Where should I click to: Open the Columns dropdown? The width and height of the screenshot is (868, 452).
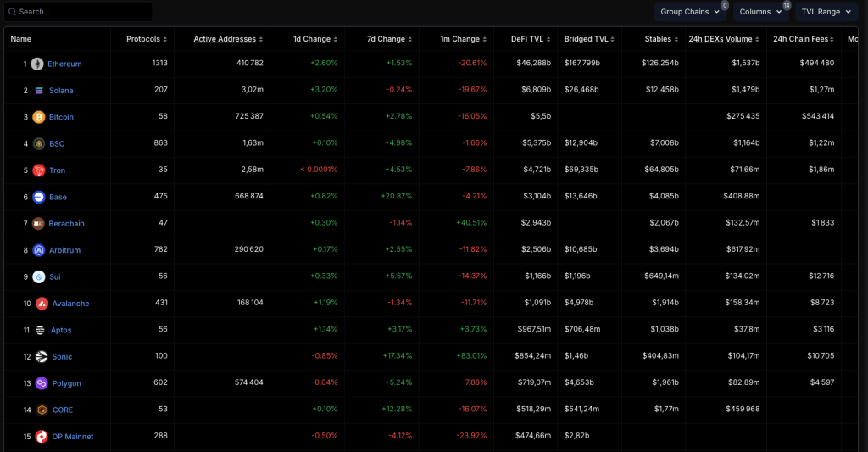pyautogui.click(x=760, y=12)
